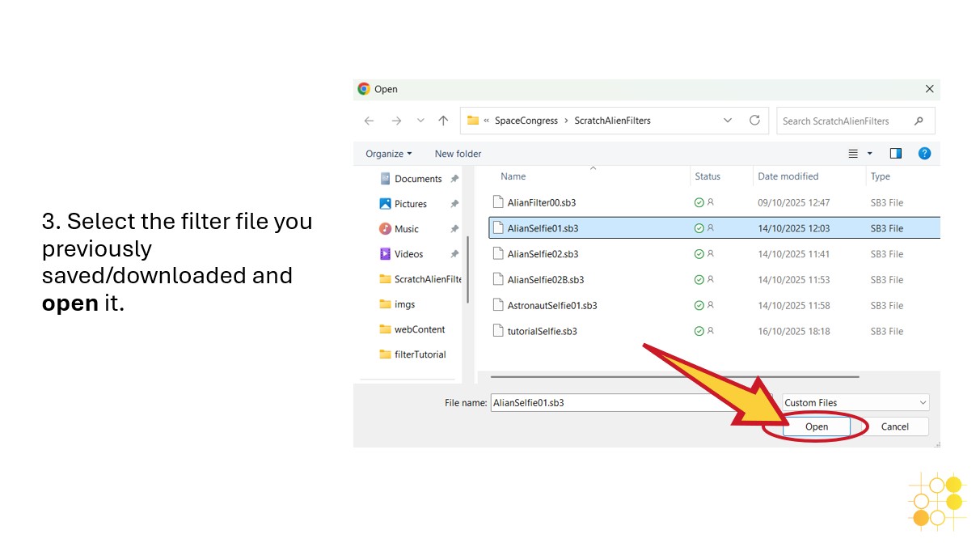
Task: Sort files by Date modified column
Action: [788, 176]
